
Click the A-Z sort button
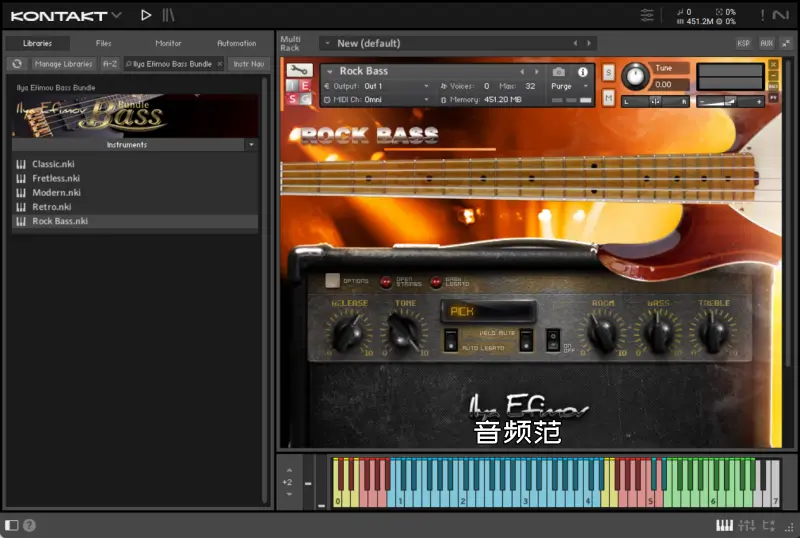click(x=110, y=64)
